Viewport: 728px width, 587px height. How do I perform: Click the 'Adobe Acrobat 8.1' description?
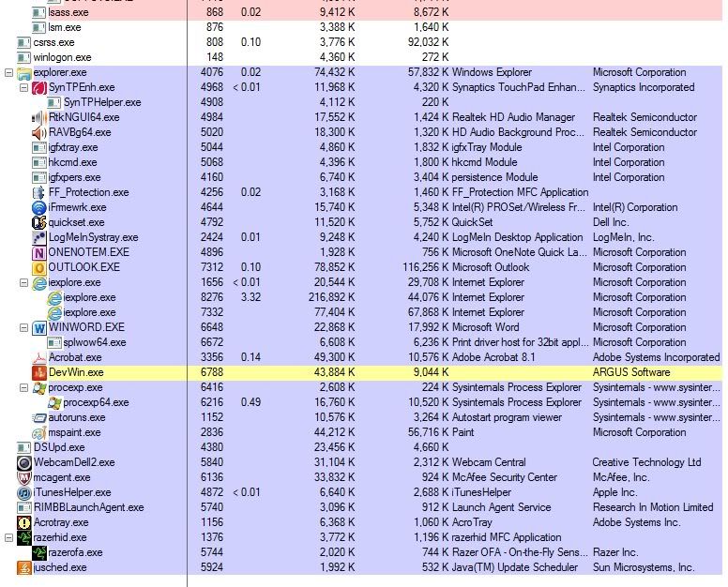coord(493,357)
